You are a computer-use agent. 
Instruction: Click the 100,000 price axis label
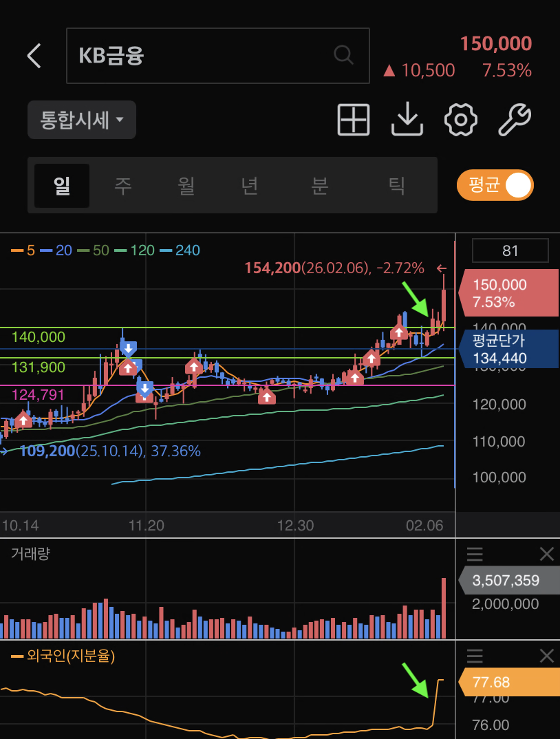499,478
